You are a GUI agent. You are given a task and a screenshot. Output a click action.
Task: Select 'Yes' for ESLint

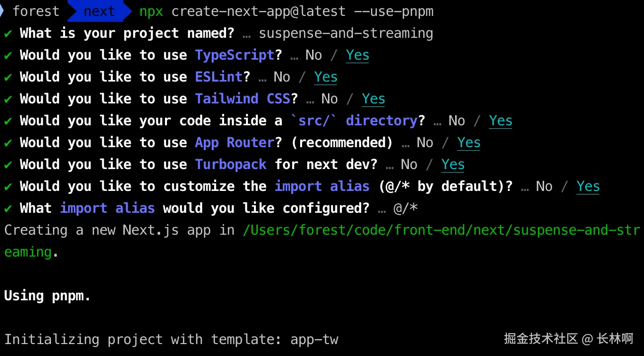[326, 77]
